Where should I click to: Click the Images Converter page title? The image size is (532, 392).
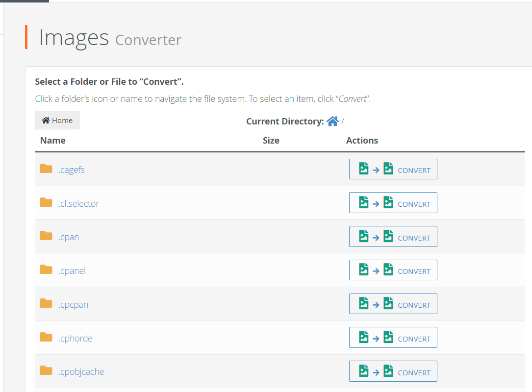pyautogui.click(x=110, y=38)
